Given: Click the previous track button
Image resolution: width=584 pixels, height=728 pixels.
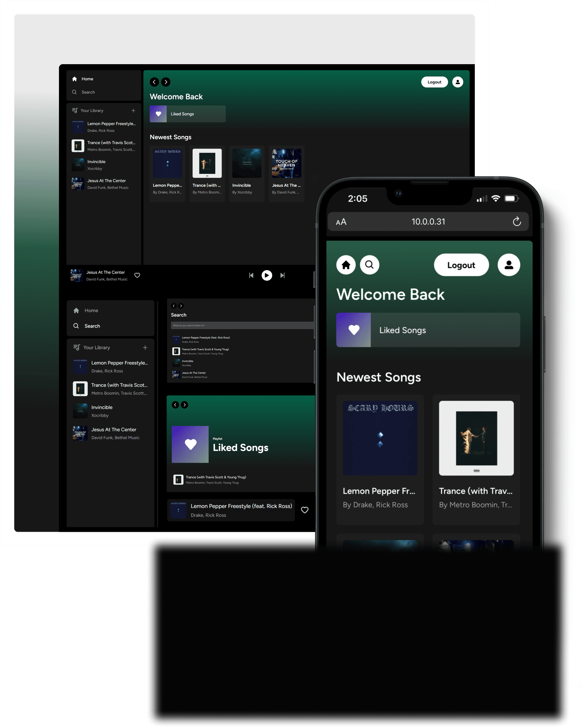Looking at the screenshot, I should coord(250,275).
